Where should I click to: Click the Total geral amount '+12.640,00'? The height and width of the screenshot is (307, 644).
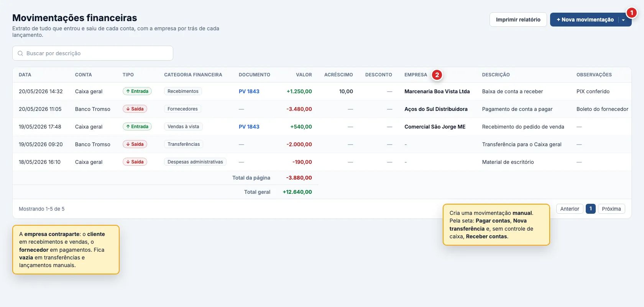(297, 192)
